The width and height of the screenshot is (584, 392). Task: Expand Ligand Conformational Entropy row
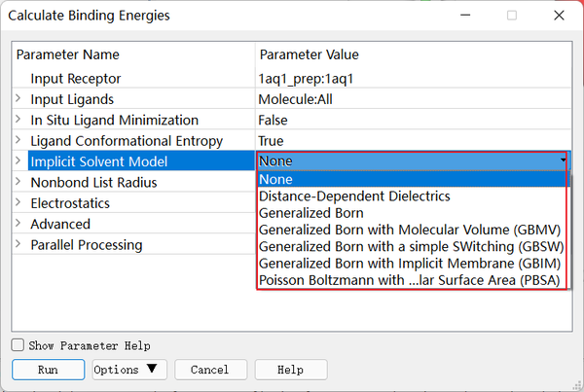pyautogui.click(x=18, y=141)
